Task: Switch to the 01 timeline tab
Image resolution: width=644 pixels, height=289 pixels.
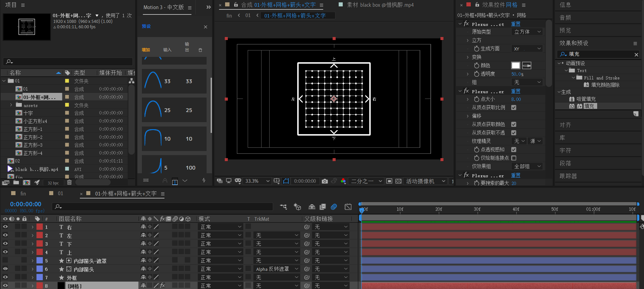Action: (x=60, y=193)
